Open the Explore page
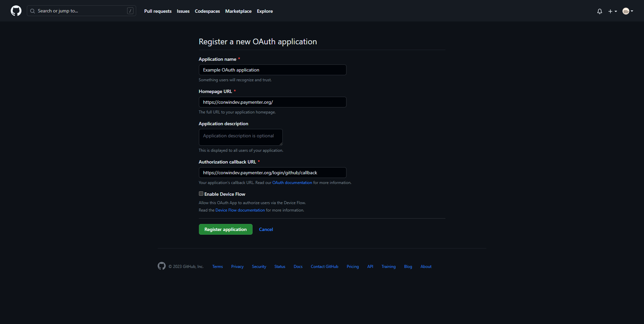This screenshot has height=324, width=644. pyautogui.click(x=265, y=11)
